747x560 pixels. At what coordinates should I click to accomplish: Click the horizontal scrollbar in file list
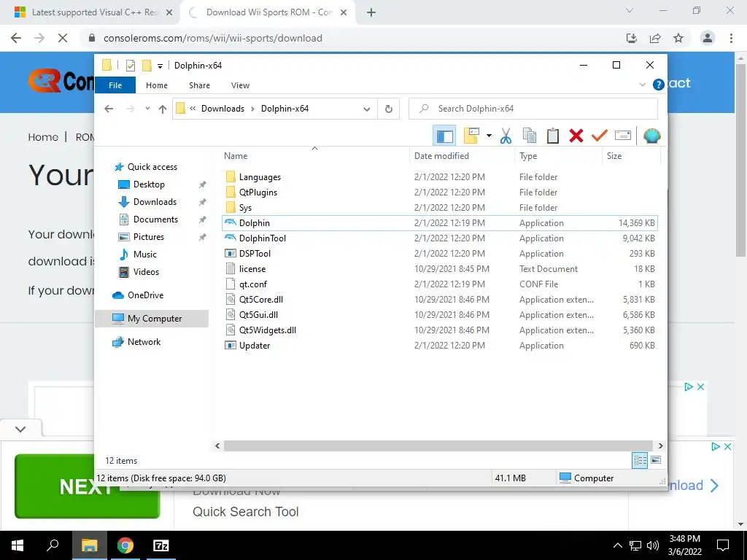(x=438, y=446)
